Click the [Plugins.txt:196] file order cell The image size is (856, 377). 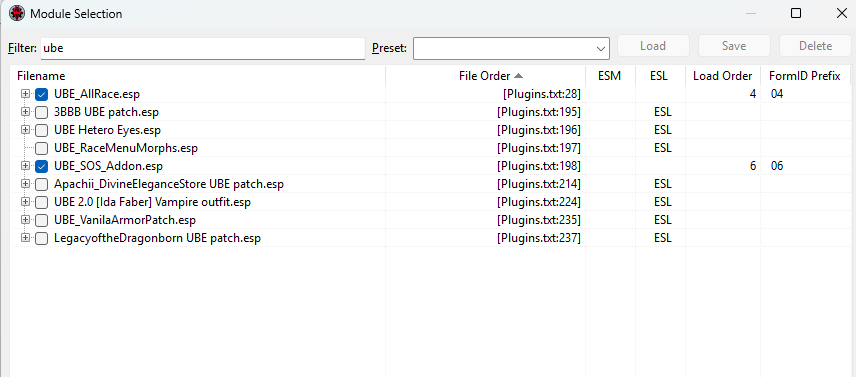[x=539, y=130]
